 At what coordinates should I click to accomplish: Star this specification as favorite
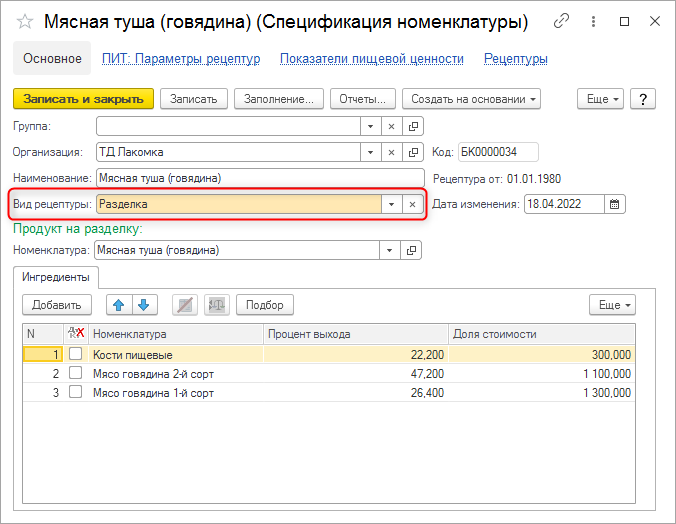pos(24,21)
